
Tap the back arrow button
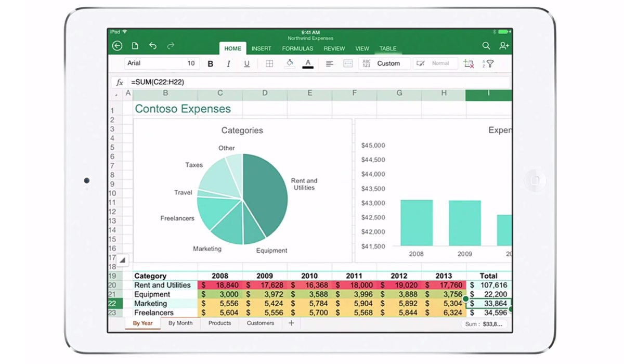pos(117,46)
